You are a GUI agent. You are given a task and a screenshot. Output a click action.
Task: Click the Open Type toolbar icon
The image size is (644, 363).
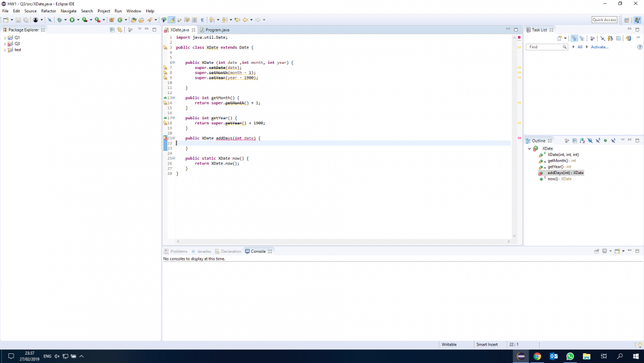[x=133, y=20]
